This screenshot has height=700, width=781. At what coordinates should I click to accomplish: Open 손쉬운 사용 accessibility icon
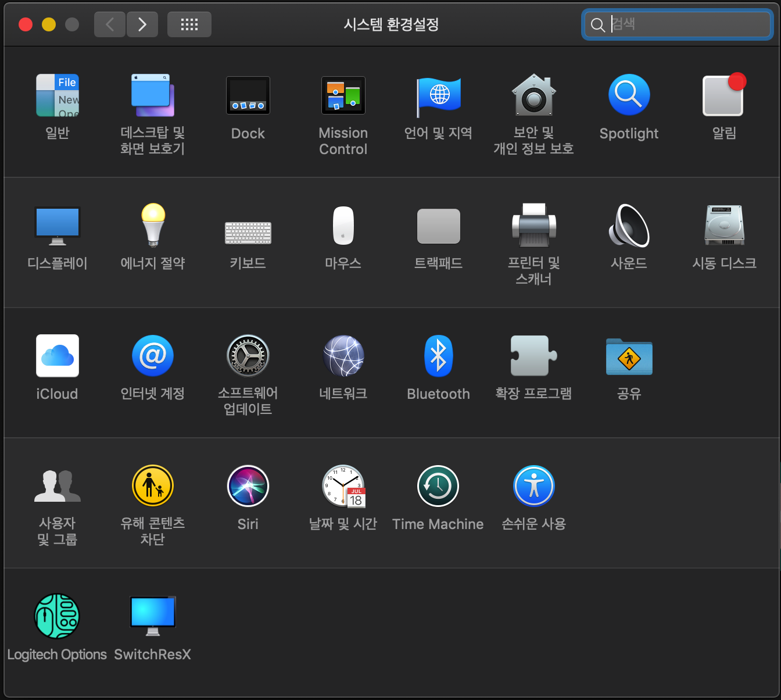tap(534, 486)
